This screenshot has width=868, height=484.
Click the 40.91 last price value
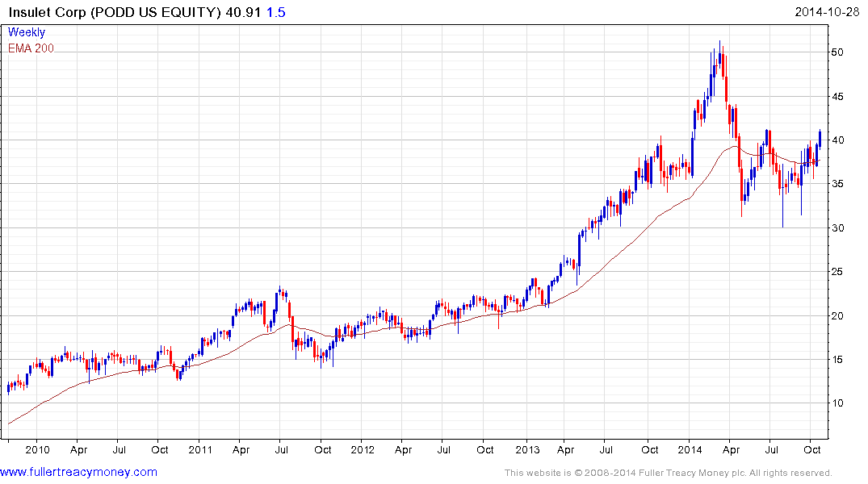(x=243, y=12)
